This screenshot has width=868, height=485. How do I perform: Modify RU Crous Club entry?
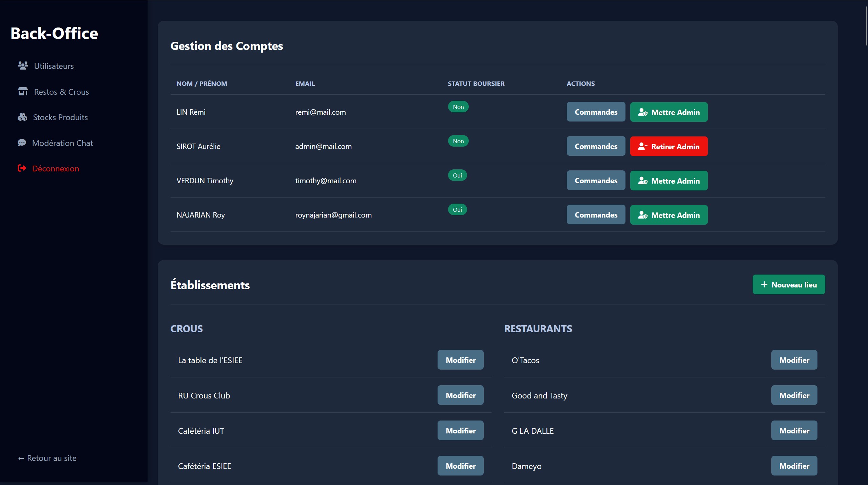pos(461,395)
